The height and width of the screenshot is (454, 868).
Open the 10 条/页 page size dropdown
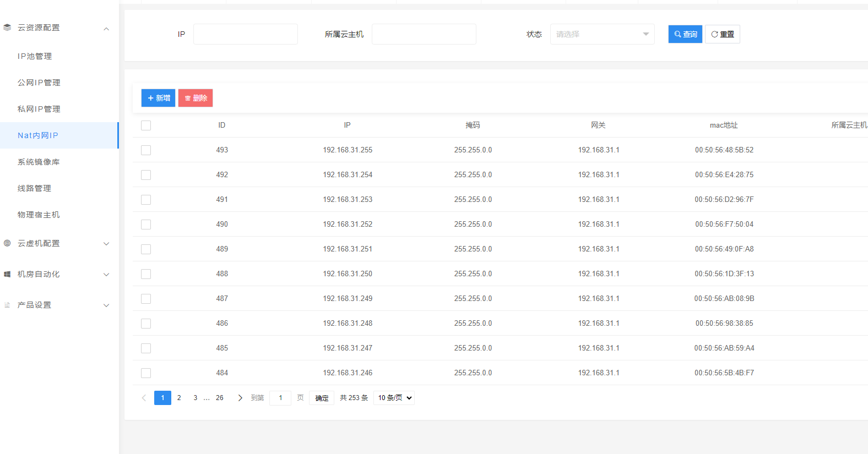(x=394, y=398)
